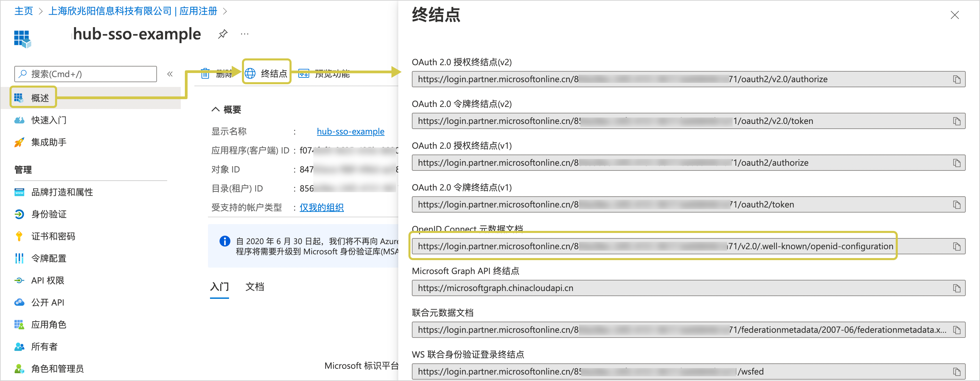Copy the 联合元数据文档 URL

(x=957, y=330)
